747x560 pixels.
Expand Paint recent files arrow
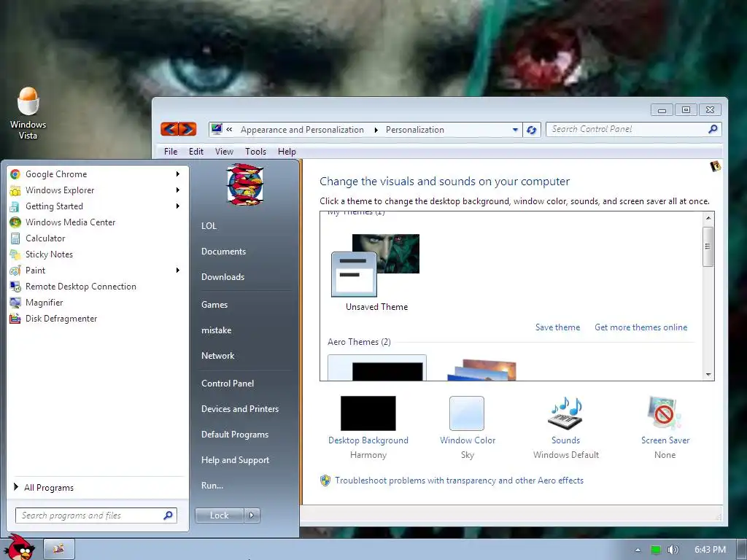178,271
